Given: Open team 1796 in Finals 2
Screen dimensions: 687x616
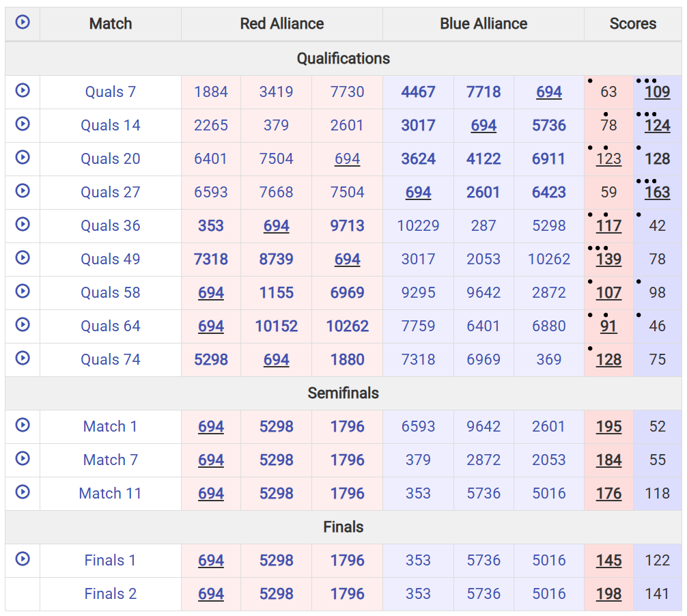Looking at the screenshot, I should tap(347, 593).
